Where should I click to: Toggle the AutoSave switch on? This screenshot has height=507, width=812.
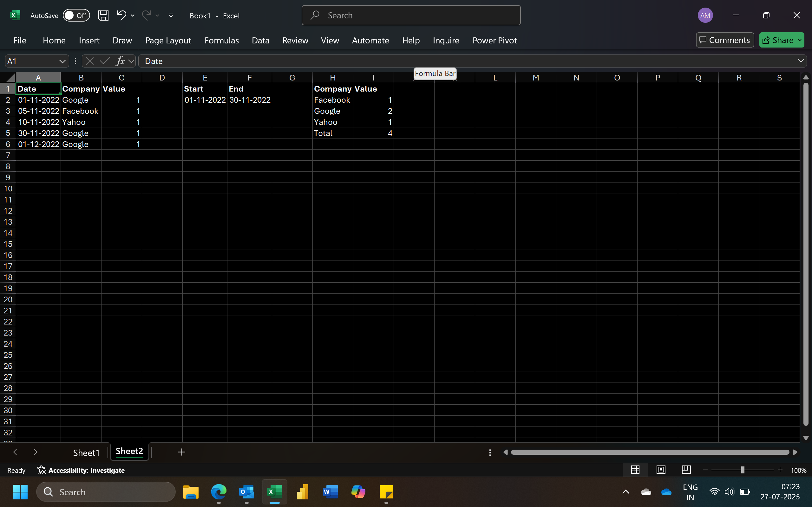76,16
